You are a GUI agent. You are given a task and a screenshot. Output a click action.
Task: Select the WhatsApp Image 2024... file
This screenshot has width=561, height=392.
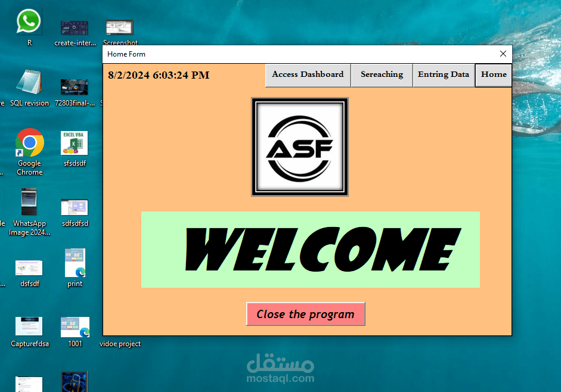click(x=29, y=212)
